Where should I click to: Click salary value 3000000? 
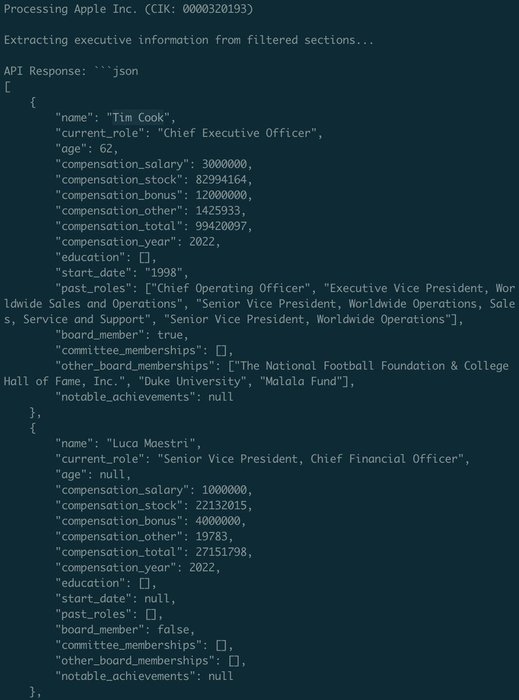[224, 164]
